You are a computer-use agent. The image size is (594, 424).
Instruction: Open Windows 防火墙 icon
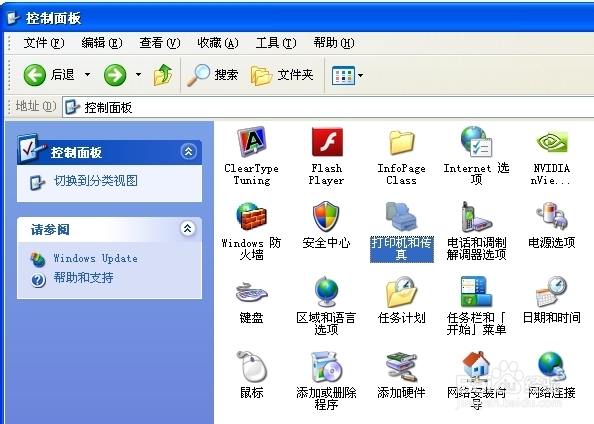(x=252, y=217)
